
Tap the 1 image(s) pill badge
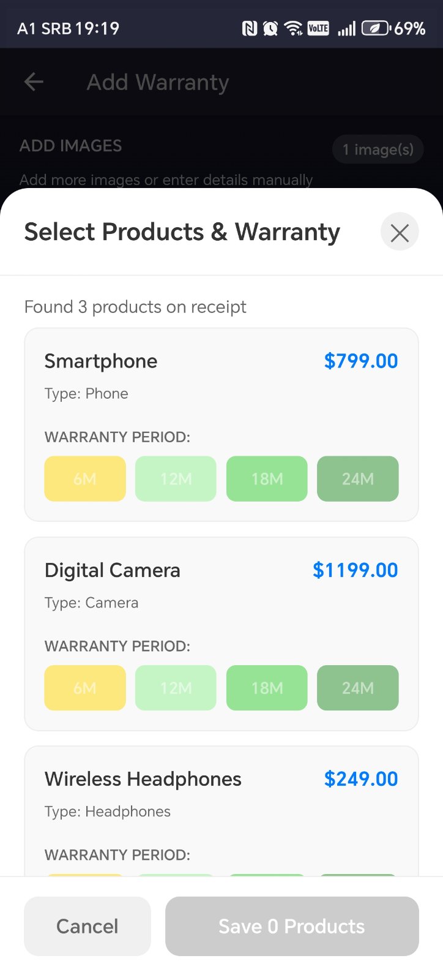coord(378,149)
